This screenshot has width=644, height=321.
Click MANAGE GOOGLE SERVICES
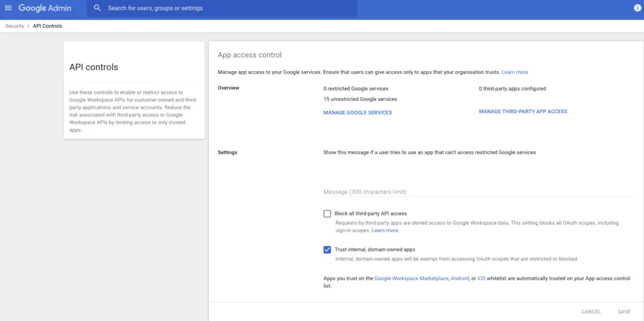357,113
